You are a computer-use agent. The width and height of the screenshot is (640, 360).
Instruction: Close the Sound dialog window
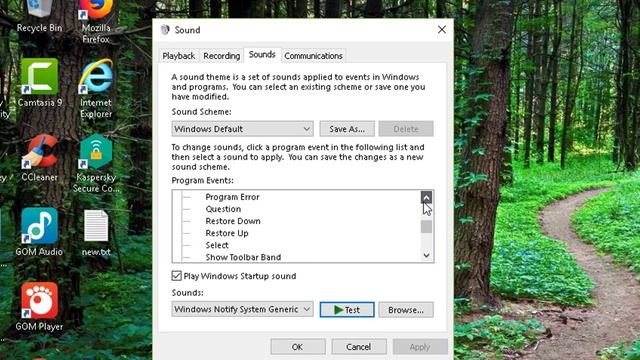click(x=442, y=29)
